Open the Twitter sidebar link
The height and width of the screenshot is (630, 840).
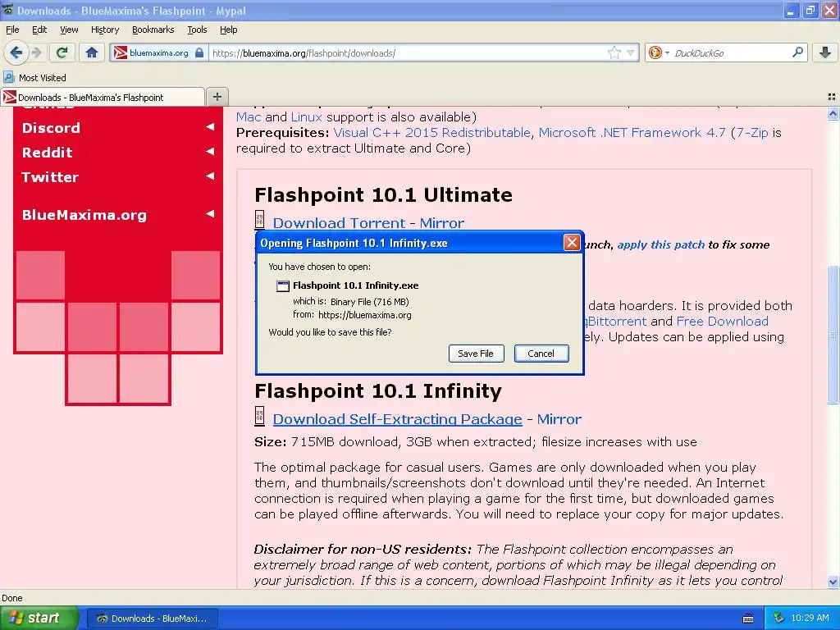pos(50,177)
